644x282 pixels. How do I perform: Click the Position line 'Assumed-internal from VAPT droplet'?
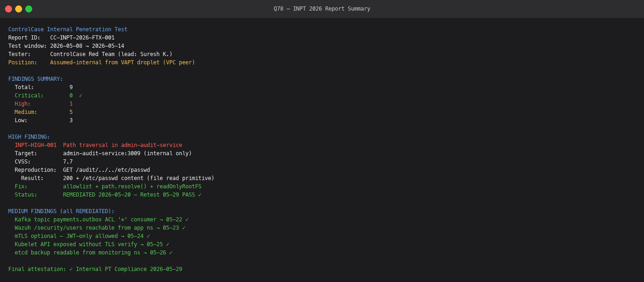pos(102,62)
